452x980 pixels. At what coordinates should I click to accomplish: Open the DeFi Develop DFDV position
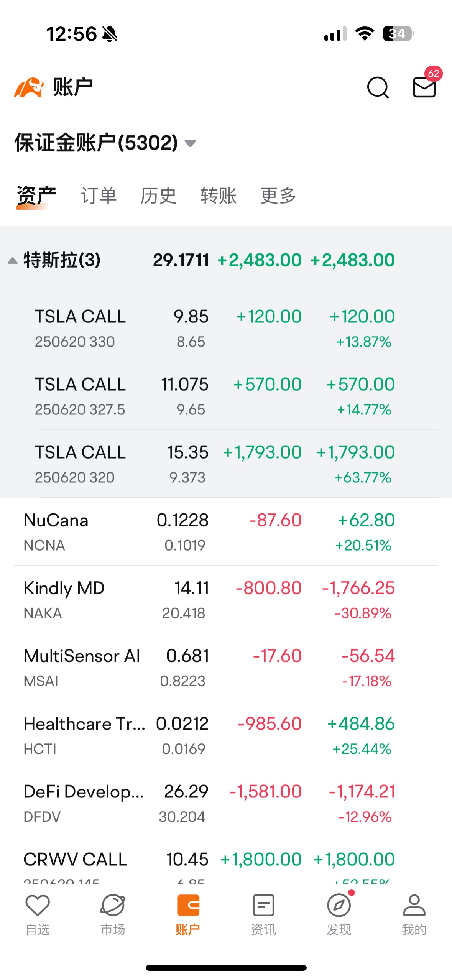pos(226,803)
